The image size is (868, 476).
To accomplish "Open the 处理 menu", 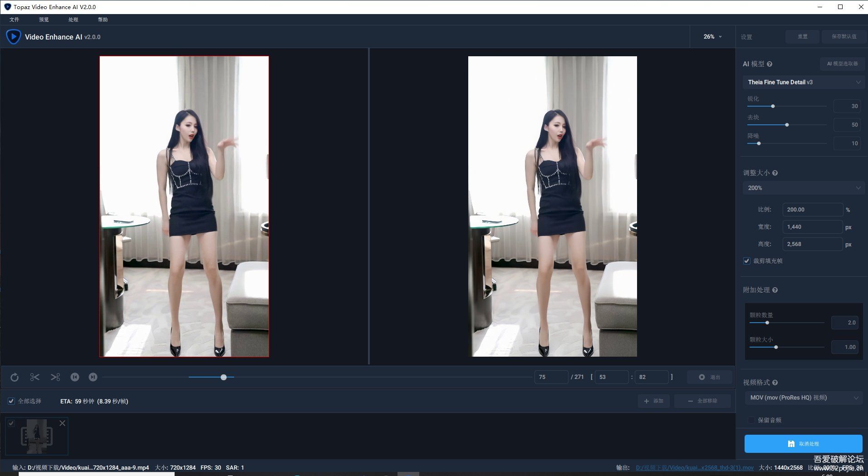I will 73,20.
